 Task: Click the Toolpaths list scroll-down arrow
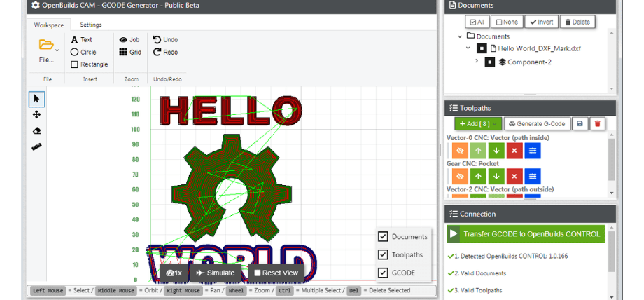612,193
